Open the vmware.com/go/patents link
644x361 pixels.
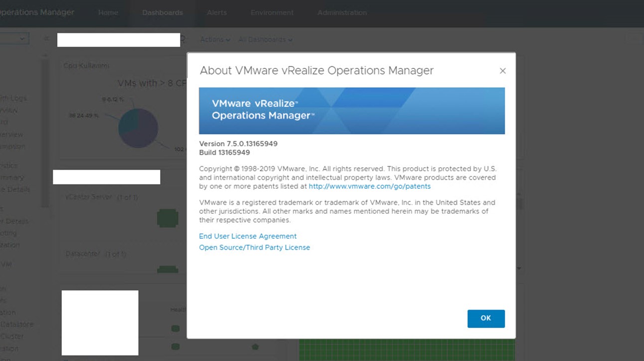tap(370, 186)
